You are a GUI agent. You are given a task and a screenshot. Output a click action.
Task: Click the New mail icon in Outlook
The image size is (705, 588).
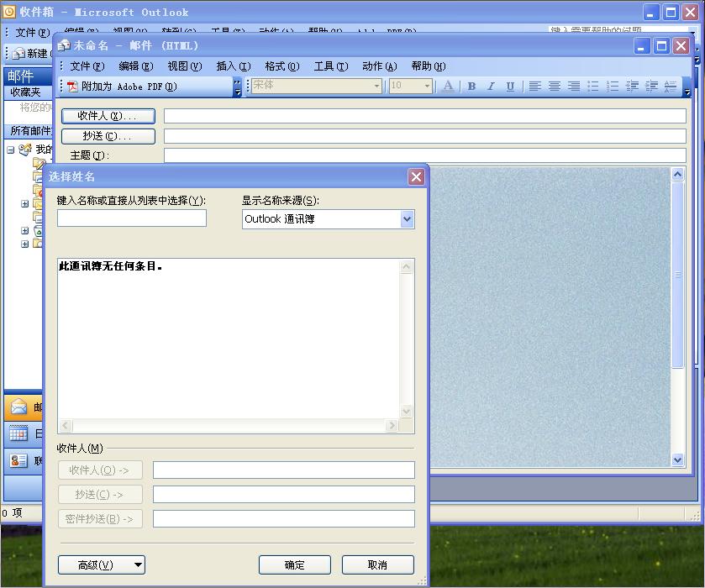pyautogui.click(x=18, y=54)
